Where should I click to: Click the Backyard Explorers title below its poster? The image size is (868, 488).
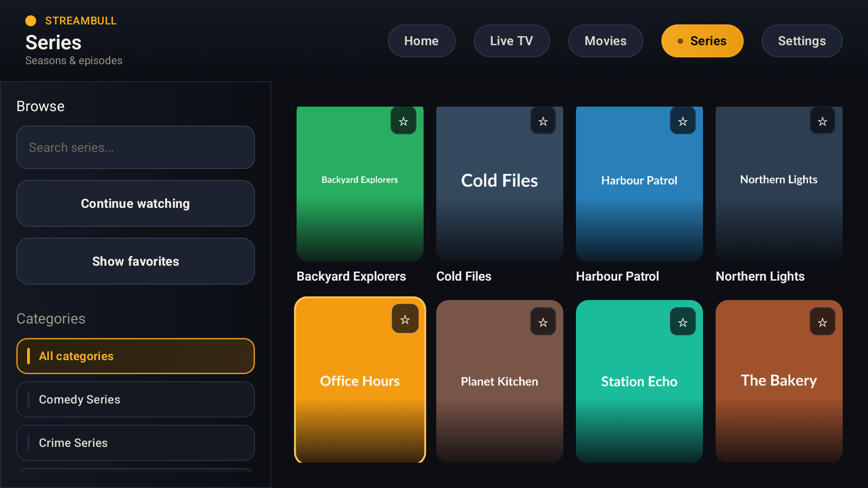(x=351, y=276)
